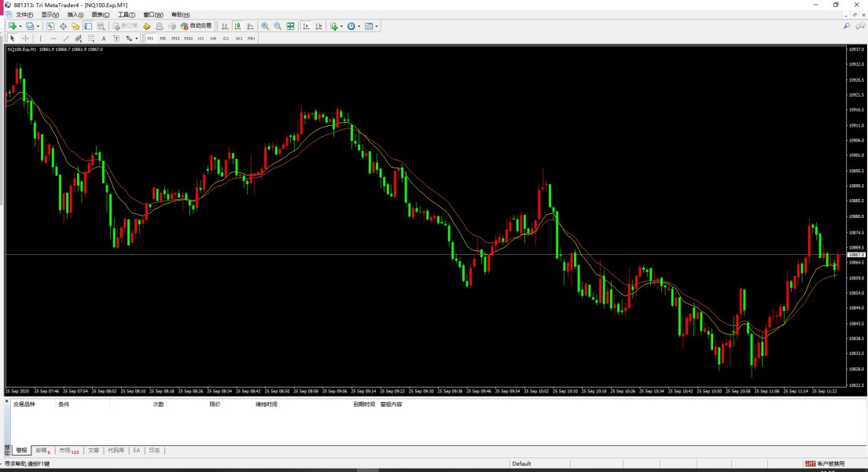The image size is (868, 472).
Task: Expand the indicators dropdown arrow
Action: point(341,26)
